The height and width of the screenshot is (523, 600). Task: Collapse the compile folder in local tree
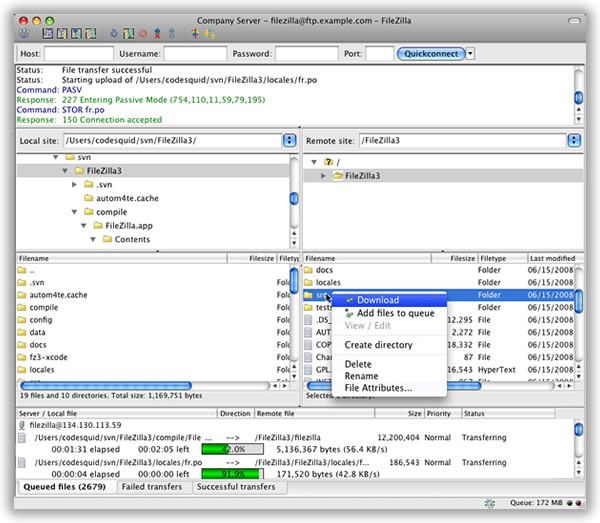coord(75,212)
